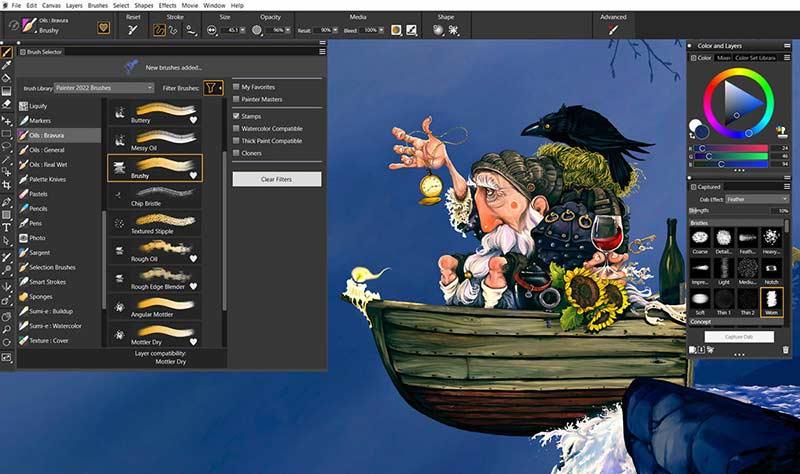Toggle the Rough Edge Blender heart

[x=193, y=286]
